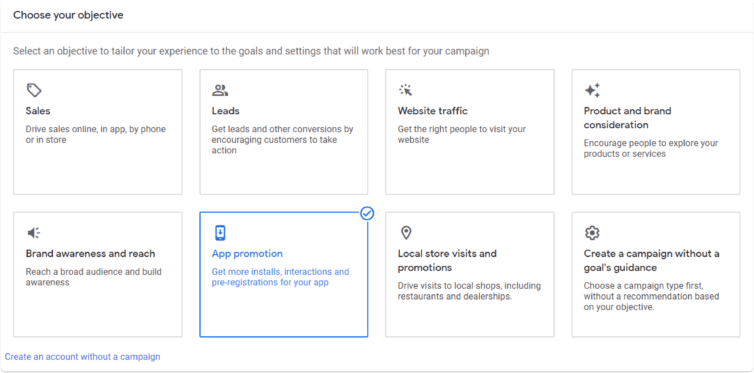Click 'Get the right people to visit' description
Viewport: 754px width, 373px height.
[x=462, y=135]
